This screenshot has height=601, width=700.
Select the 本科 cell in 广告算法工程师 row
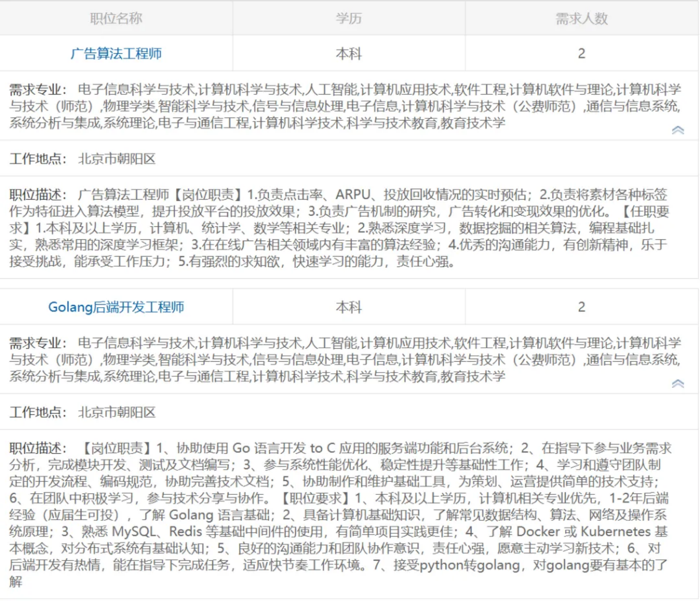(x=349, y=54)
